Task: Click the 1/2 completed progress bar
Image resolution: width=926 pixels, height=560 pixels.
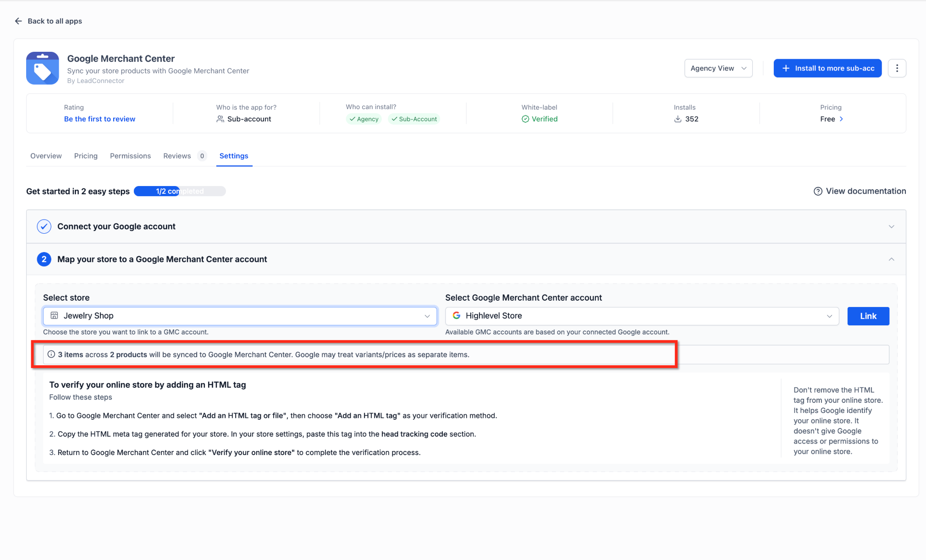Action: click(x=180, y=192)
